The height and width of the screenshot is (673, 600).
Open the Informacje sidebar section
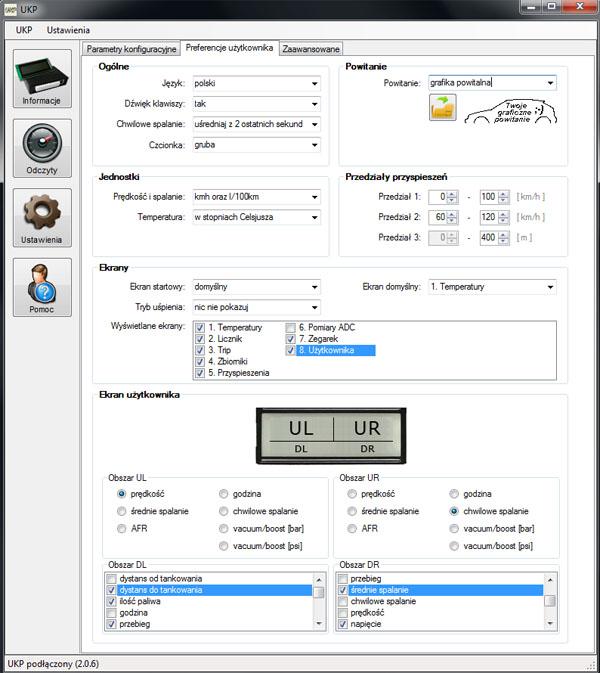point(42,79)
